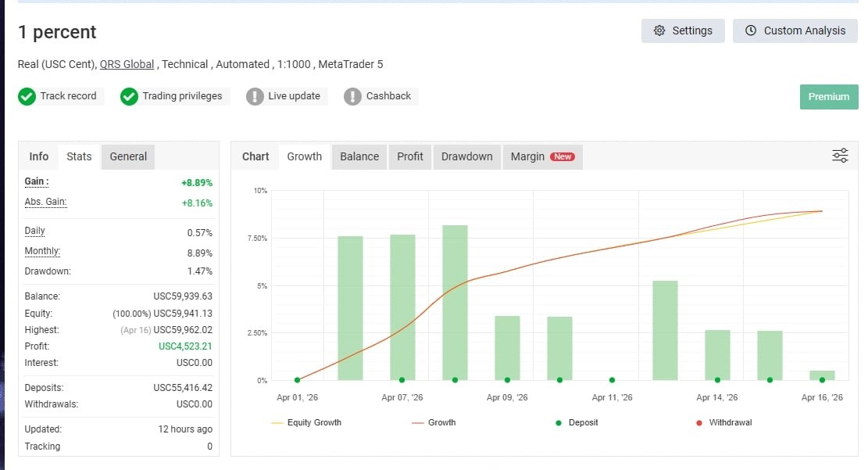The width and height of the screenshot is (868, 470).
Task: Open the QRS Global broker link
Action: [x=127, y=64]
